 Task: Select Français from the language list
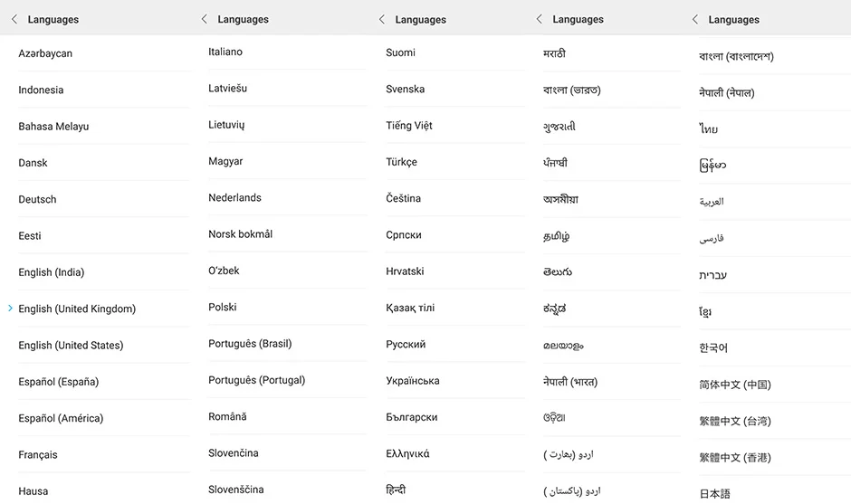pyautogui.click(x=38, y=455)
